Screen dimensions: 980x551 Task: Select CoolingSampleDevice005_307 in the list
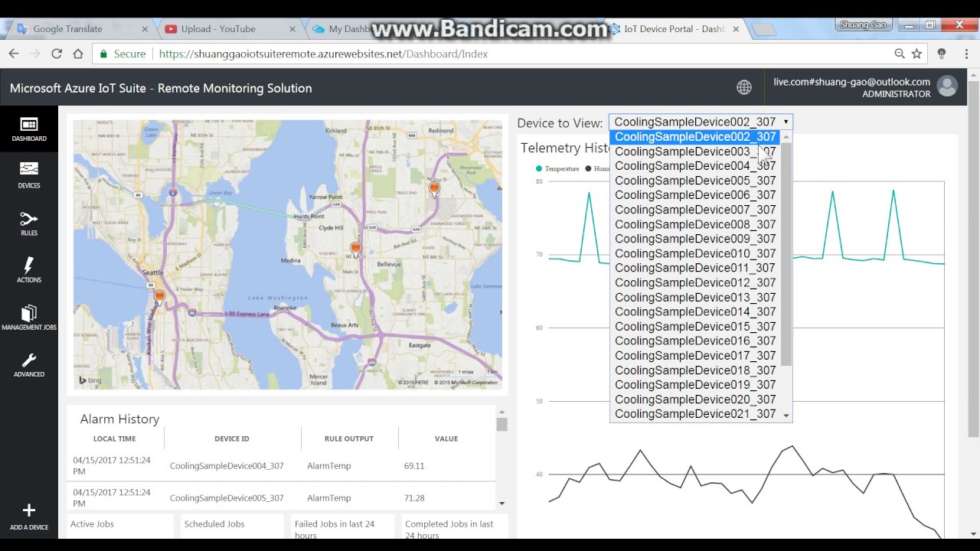click(x=695, y=181)
